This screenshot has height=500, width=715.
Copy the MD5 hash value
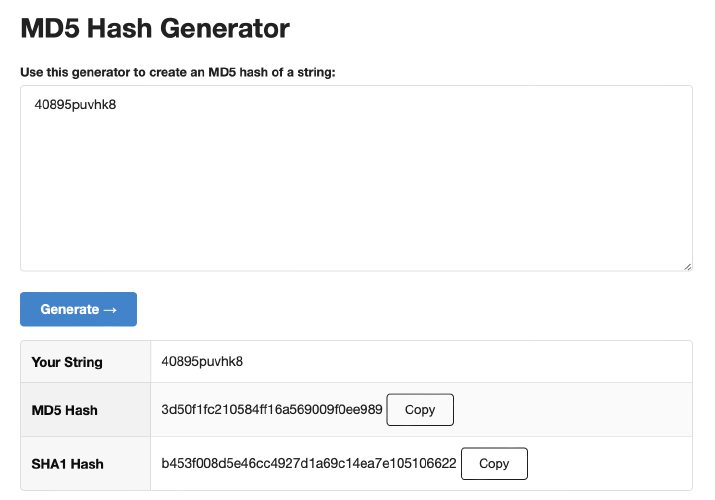420,410
